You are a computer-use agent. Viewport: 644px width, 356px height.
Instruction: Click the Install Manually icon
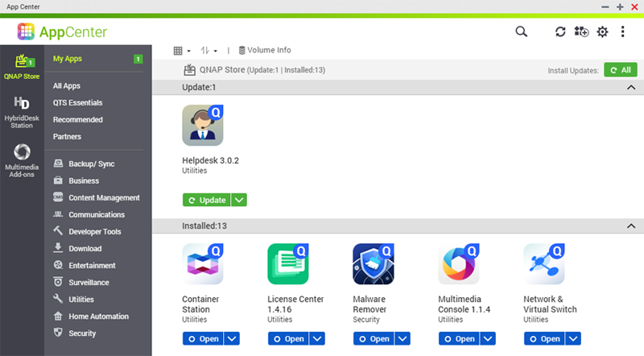click(x=581, y=31)
